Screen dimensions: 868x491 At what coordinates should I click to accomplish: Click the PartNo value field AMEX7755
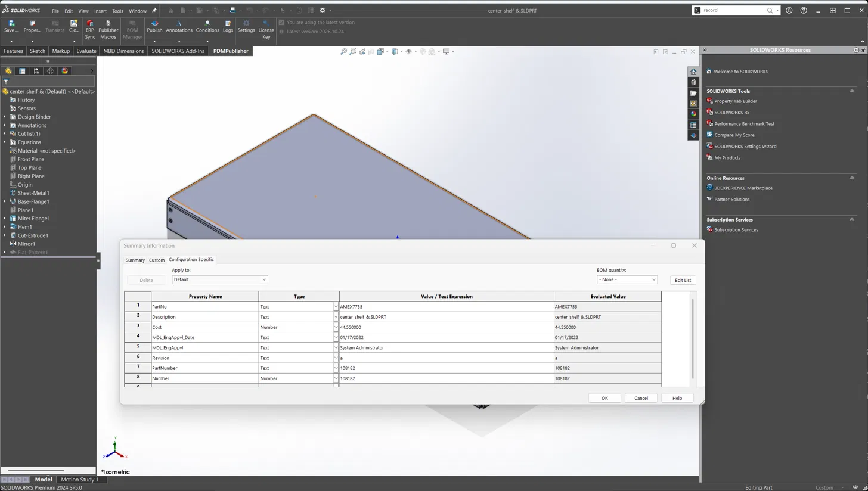[446, 307]
